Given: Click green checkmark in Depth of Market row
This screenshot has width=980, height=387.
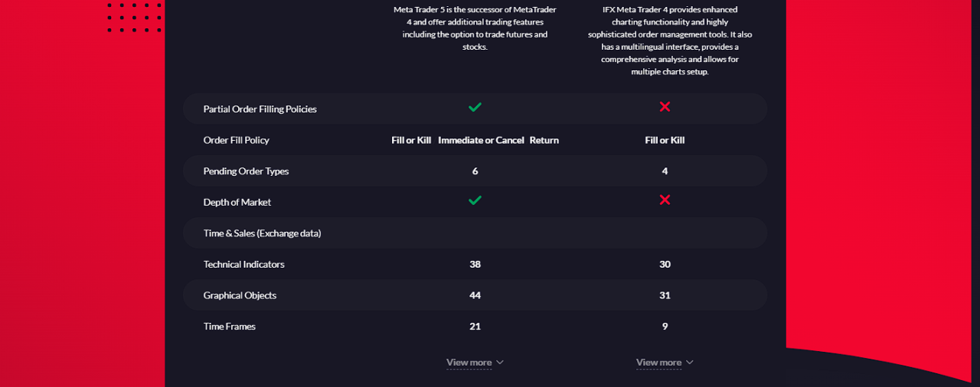Looking at the screenshot, I should point(475,200).
